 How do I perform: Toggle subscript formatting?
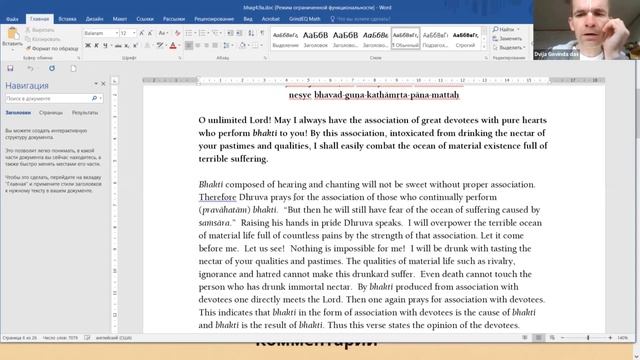(x=127, y=45)
